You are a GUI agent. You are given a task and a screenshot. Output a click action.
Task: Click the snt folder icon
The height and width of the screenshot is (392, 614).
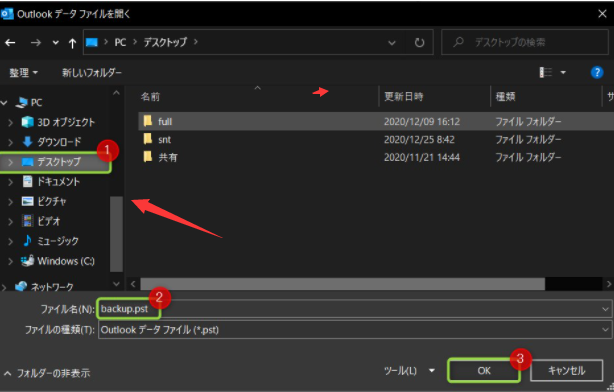tap(148, 139)
